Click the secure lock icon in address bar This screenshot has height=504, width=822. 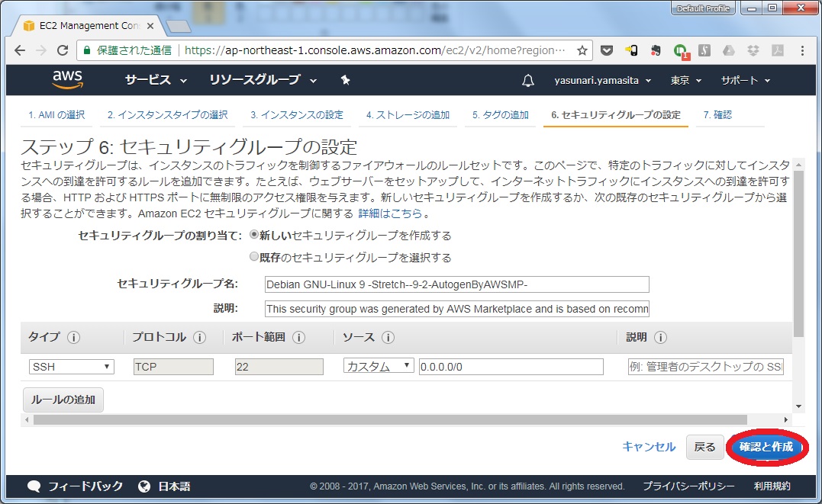(87, 50)
